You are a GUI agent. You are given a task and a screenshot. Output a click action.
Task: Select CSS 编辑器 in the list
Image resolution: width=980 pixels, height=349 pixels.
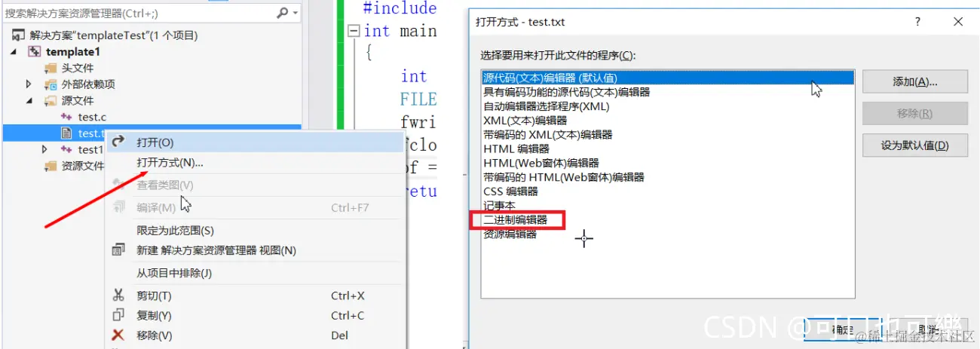668,191
